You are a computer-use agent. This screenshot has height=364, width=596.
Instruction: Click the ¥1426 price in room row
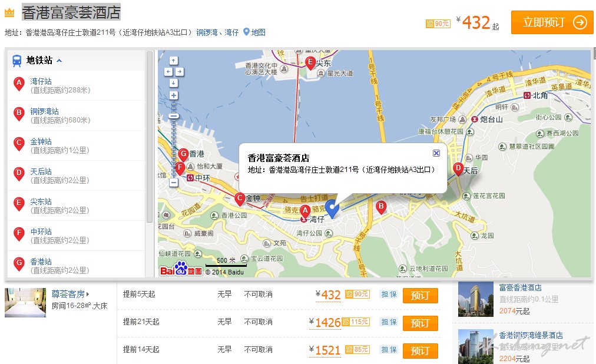tap(325, 323)
